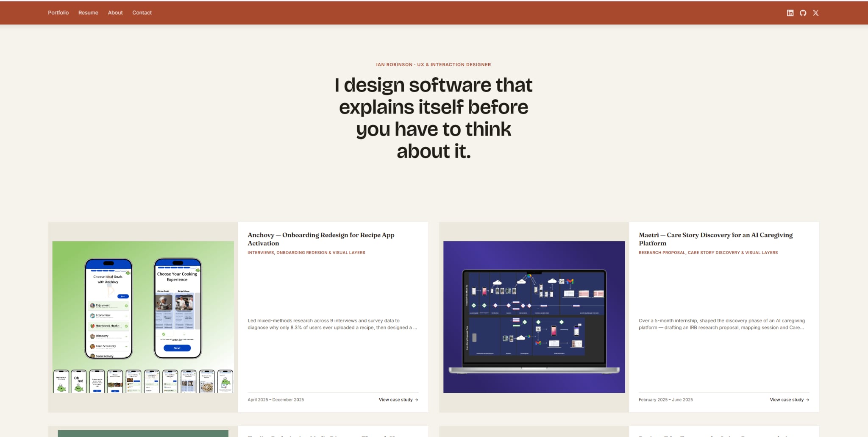
Task: Open the X (Twitter) profile icon
Action: [815, 13]
